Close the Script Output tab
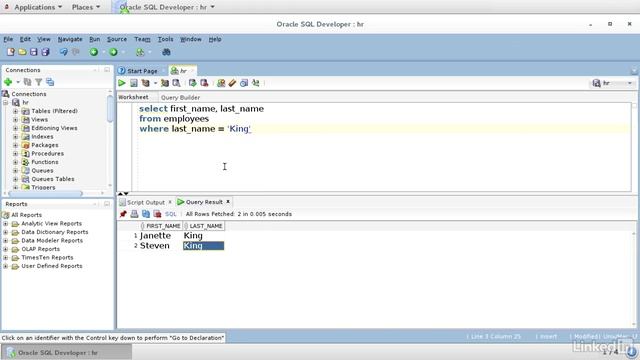Image resolution: width=640 pixels, height=360 pixels. (170, 202)
